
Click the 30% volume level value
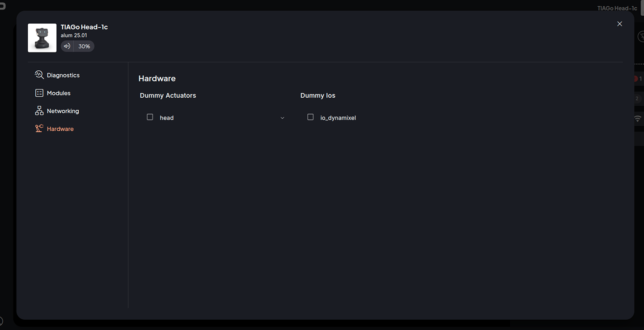point(84,46)
